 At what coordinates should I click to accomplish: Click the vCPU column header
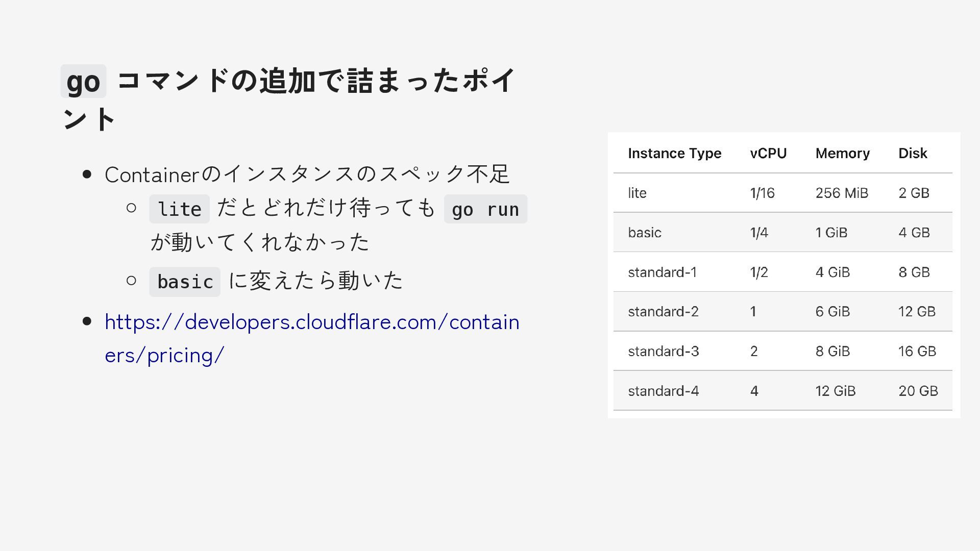coord(768,154)
